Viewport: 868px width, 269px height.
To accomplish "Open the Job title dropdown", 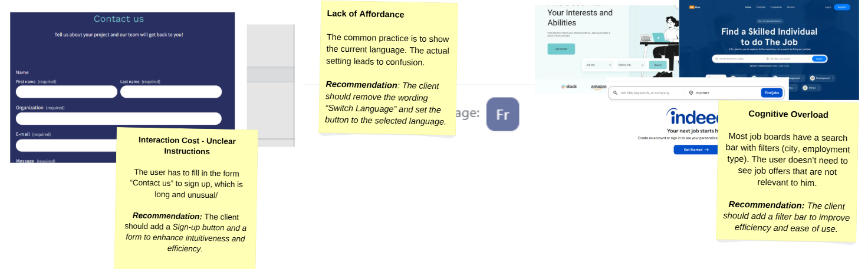I will (x=597, y=65).
